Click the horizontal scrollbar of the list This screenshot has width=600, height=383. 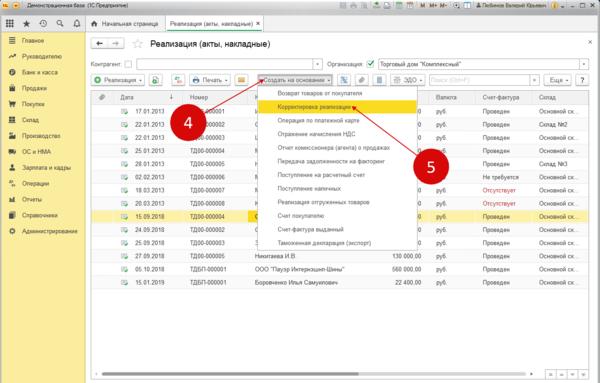[230, 373]
